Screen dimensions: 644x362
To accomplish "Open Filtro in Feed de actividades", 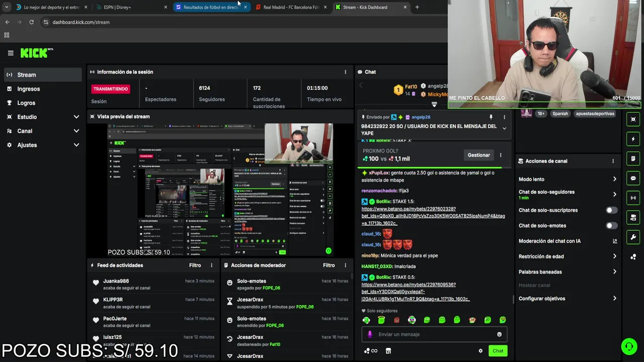I will 195,265.
